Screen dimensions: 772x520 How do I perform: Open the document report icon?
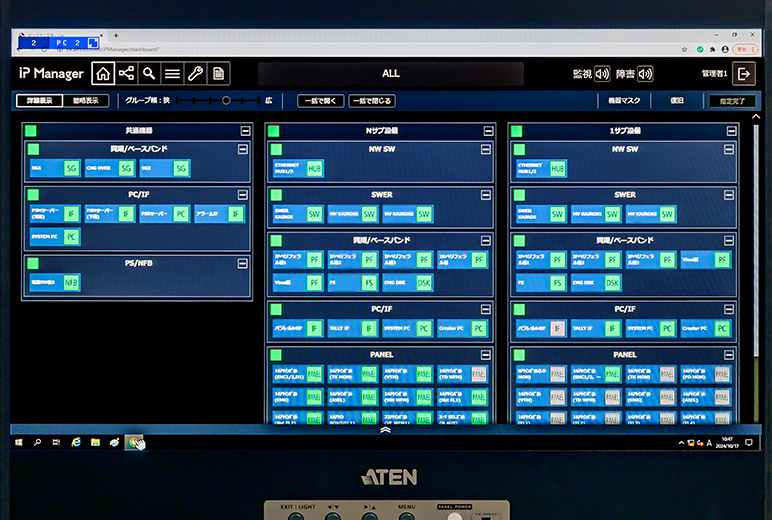click(x=218, y=73)
